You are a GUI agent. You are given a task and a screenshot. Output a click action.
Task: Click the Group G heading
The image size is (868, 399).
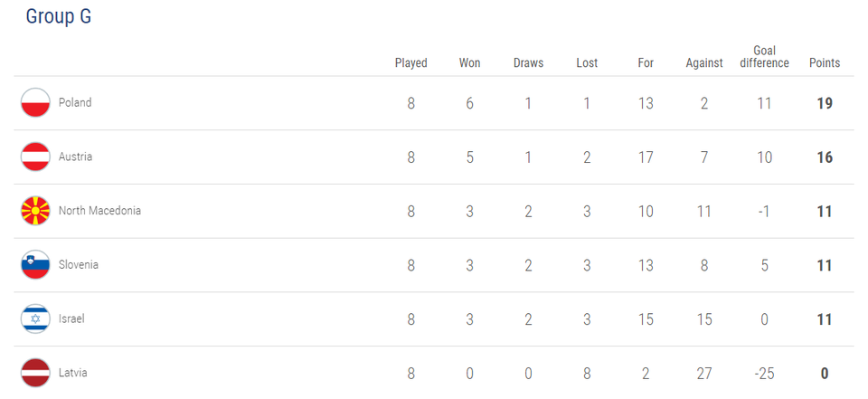58,16
